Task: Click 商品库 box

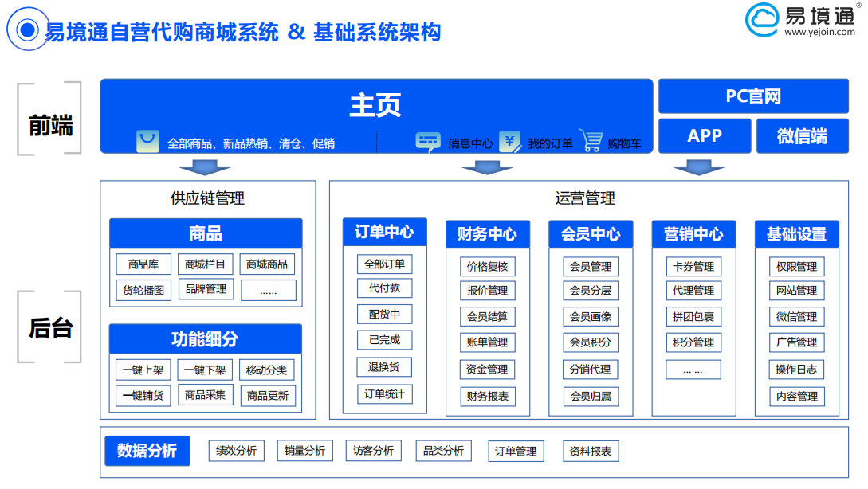Action: tap(143, 264)
